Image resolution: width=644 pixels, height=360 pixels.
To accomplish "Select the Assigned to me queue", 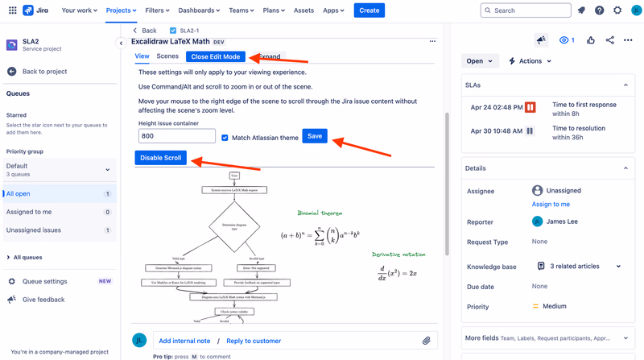I will pyautogui.click(x=59, y=212).
